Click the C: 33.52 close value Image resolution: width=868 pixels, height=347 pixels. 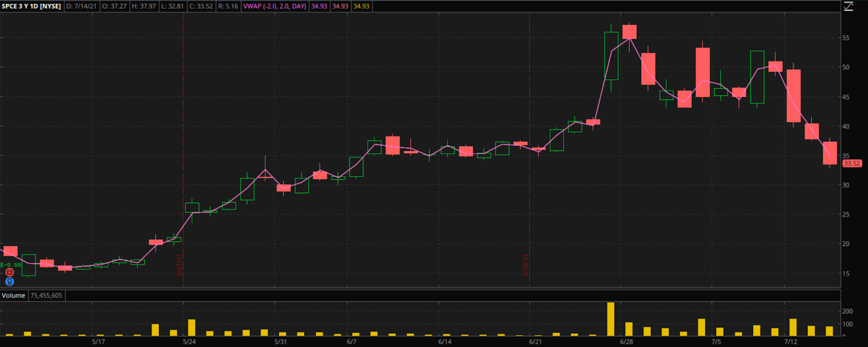tap(201, 7)
